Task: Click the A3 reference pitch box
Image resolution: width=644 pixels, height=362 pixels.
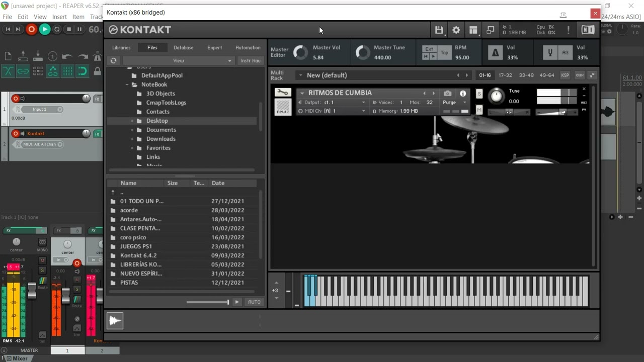Action: (565, 52)
